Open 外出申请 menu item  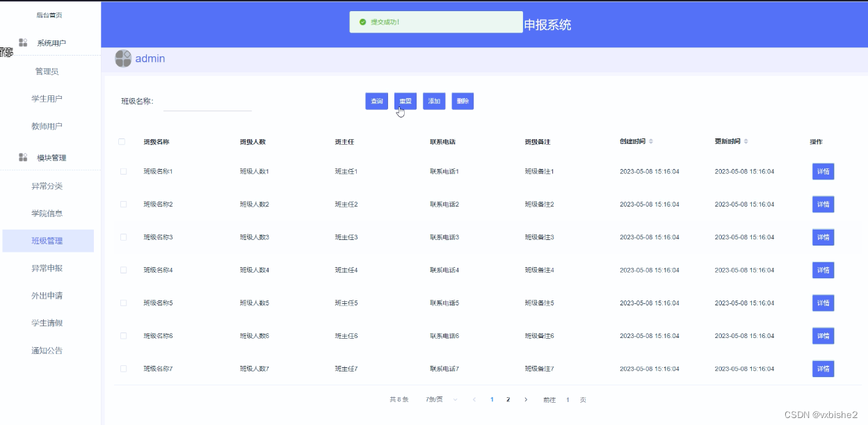47,296
